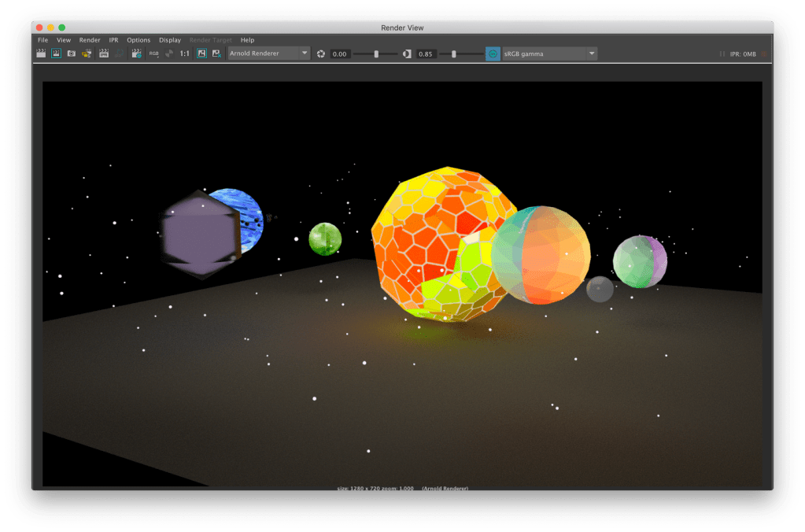Screen dimensions: 805x532
Task: Click the gamma reset icon
Action: click(407, 54)
